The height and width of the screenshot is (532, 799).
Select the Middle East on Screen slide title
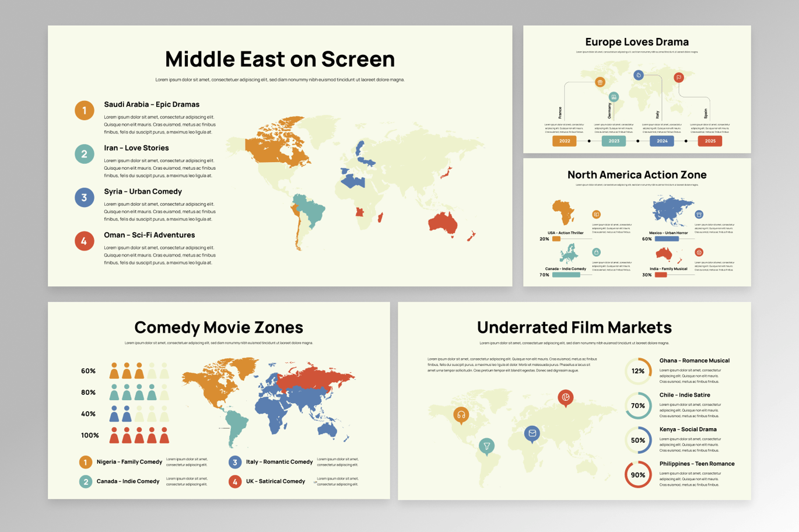point(279,60)
